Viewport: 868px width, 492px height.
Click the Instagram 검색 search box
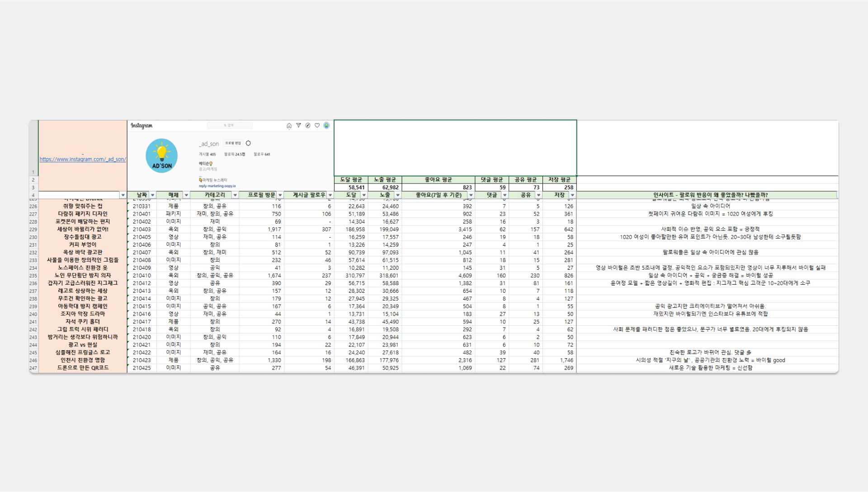[230, 126]
